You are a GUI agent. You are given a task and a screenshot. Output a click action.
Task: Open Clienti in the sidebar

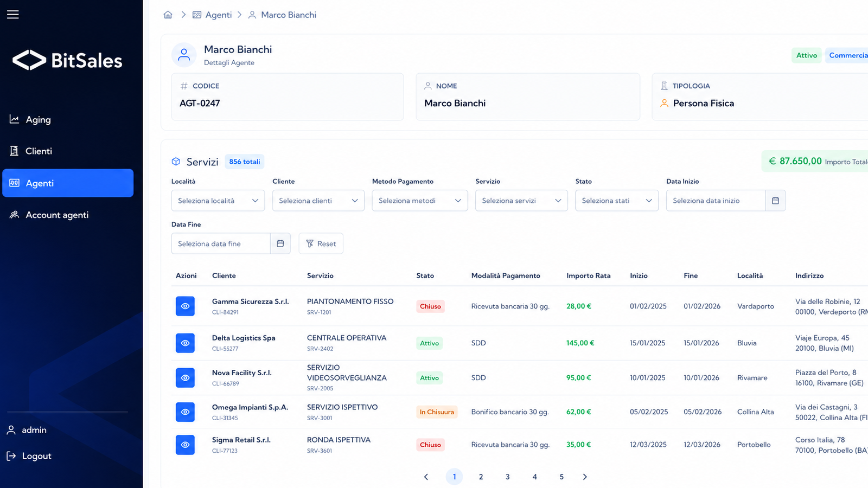(x=68, y=151)
